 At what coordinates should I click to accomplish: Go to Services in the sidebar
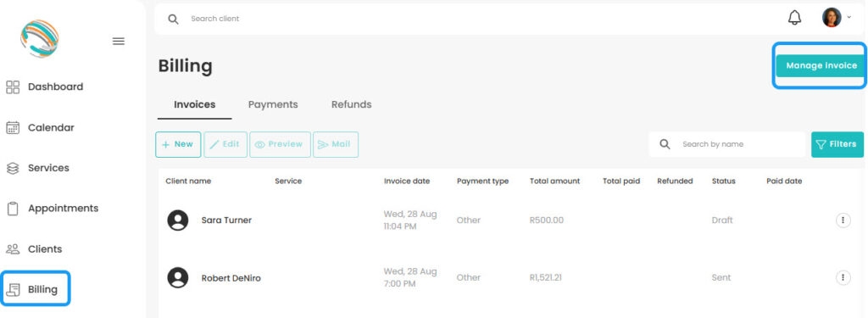coord(37,168)
